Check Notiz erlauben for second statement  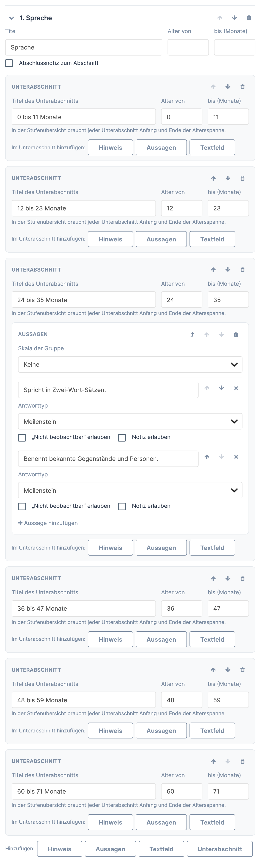[122, 506]
